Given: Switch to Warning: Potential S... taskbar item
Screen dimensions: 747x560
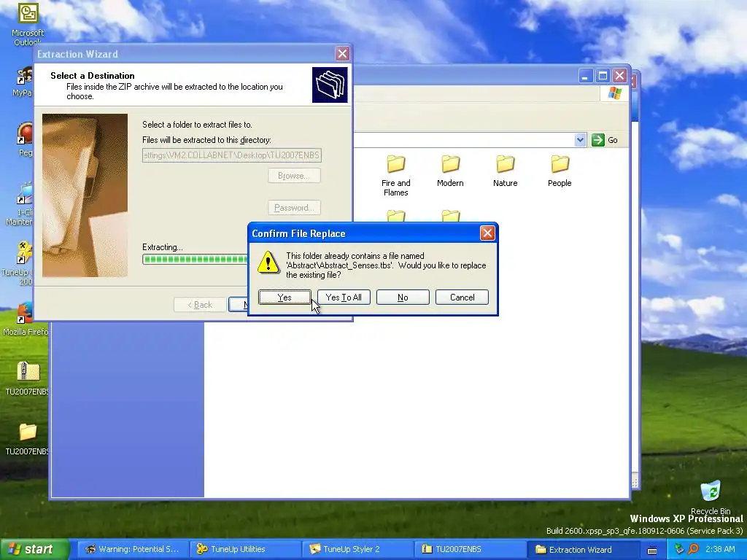Looking at the screenshot, I should pyautogui.click(x=132, y=549).
